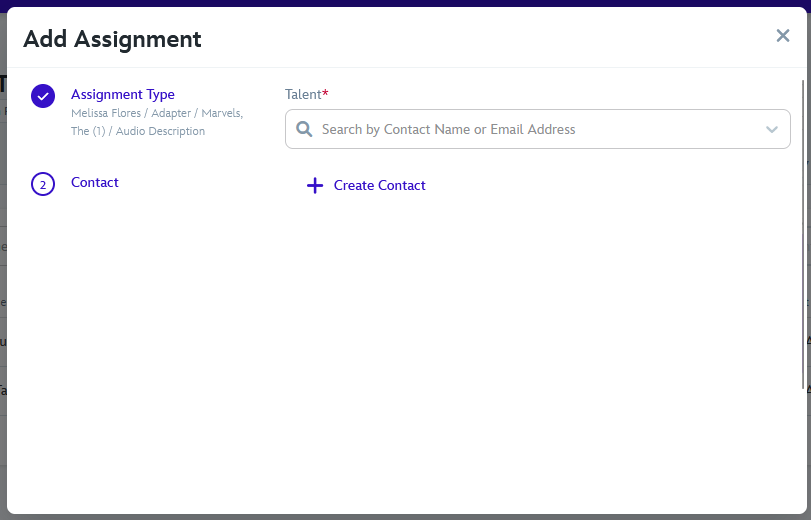This screenshot has width=811, height=520.
Task: Go to the Assignment Type step
Action: click(x=123, y=94)
